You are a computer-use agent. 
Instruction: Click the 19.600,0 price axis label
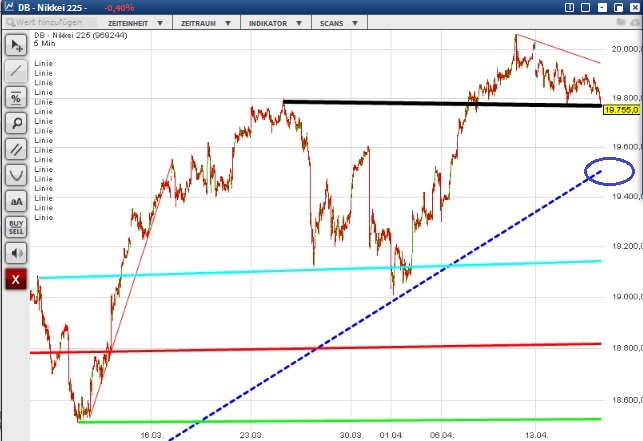(x=626, y=147)
